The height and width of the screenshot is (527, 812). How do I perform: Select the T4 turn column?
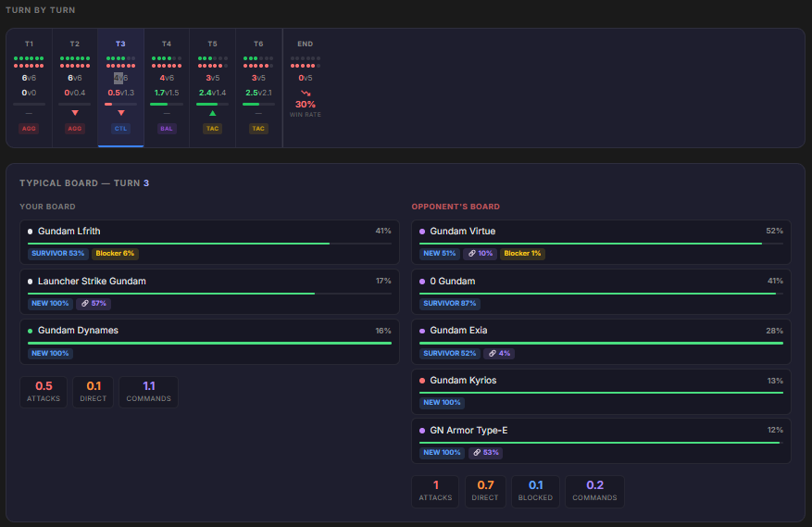[167, 88]
